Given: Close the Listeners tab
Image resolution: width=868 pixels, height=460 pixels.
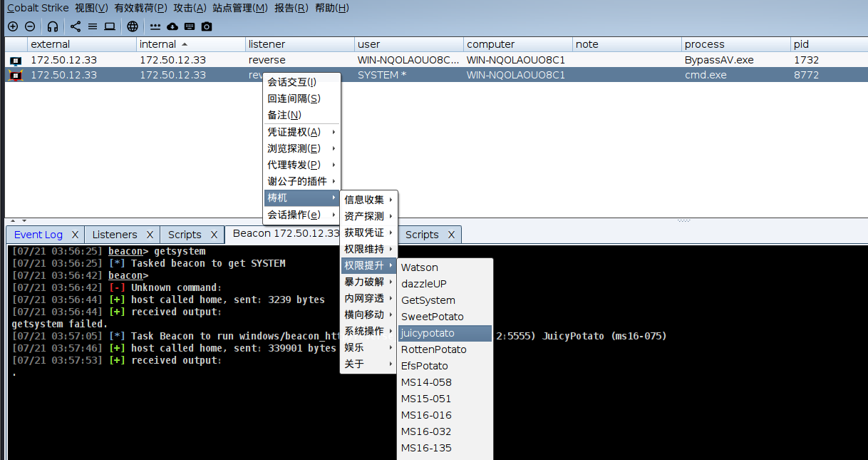Looking at the screenshot, I should tap(150, 235).
